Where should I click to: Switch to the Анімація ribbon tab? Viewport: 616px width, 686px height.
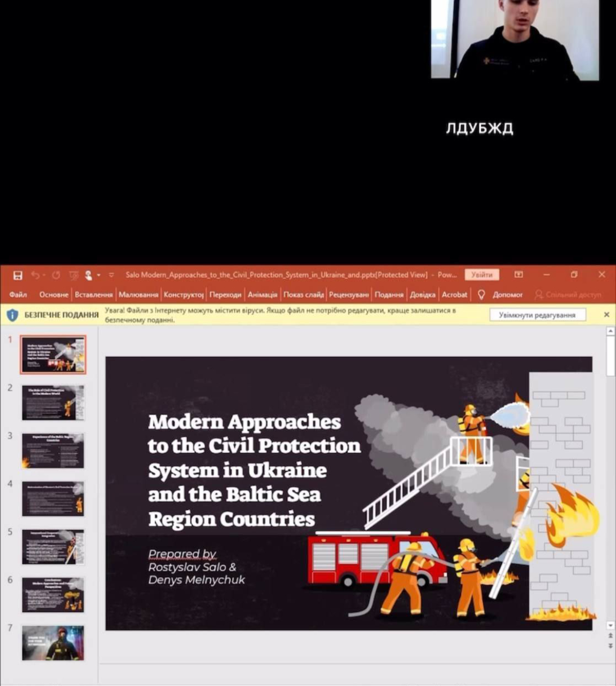coord(262,295)
